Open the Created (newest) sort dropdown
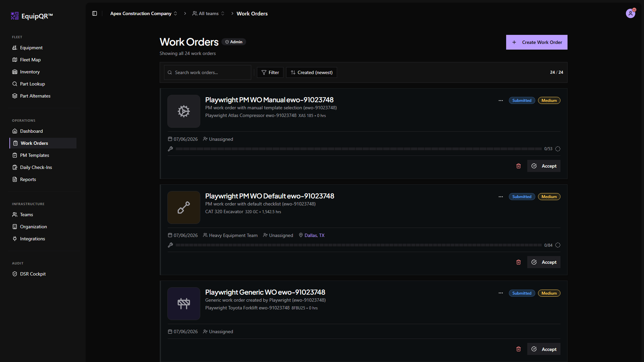644x362 pixels. click(312, 72)
